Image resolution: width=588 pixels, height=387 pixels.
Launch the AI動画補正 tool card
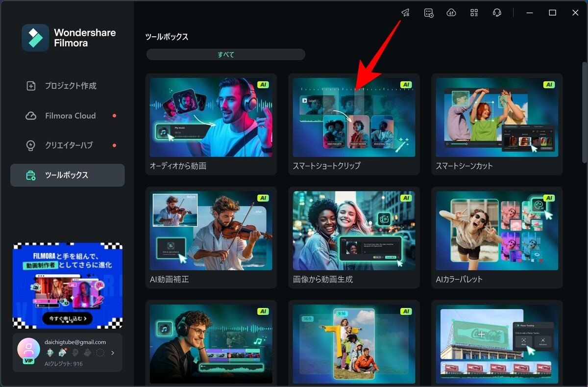pyautogui.click(x=211, y=237)
